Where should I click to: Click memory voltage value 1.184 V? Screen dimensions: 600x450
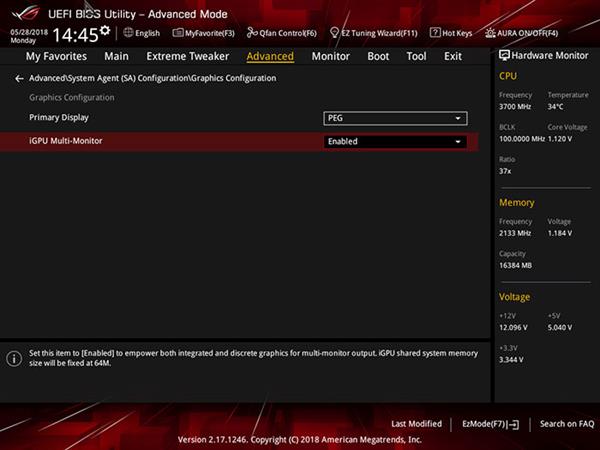pyautogui.click(x=560, y=233)
